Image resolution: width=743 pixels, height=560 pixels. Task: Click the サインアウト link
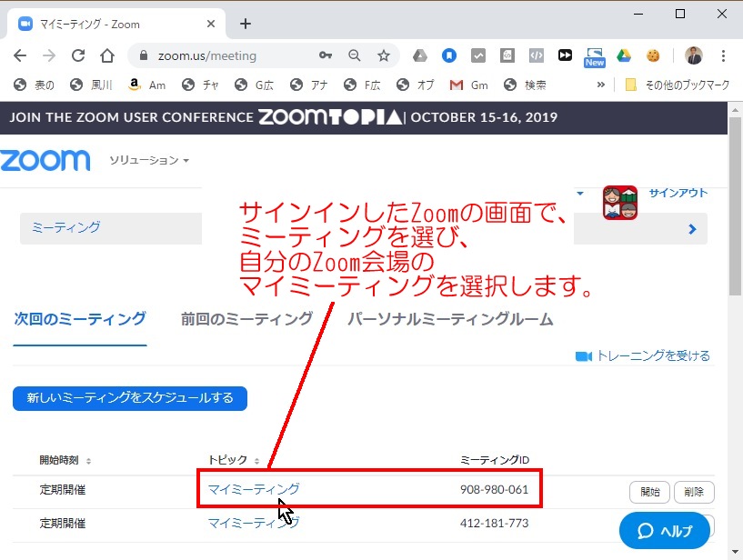[x=678, y=193]
